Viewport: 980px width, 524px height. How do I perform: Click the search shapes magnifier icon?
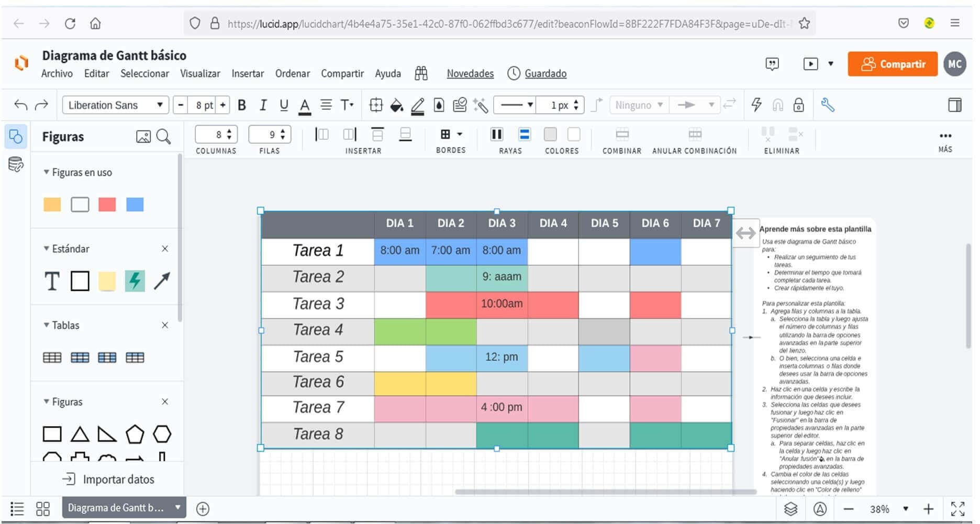click(x=164, y=137)
